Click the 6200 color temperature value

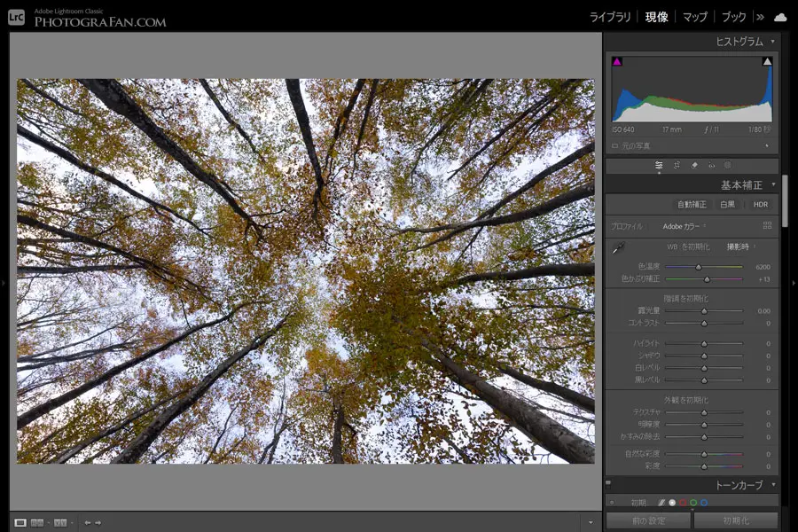(763, 267)
